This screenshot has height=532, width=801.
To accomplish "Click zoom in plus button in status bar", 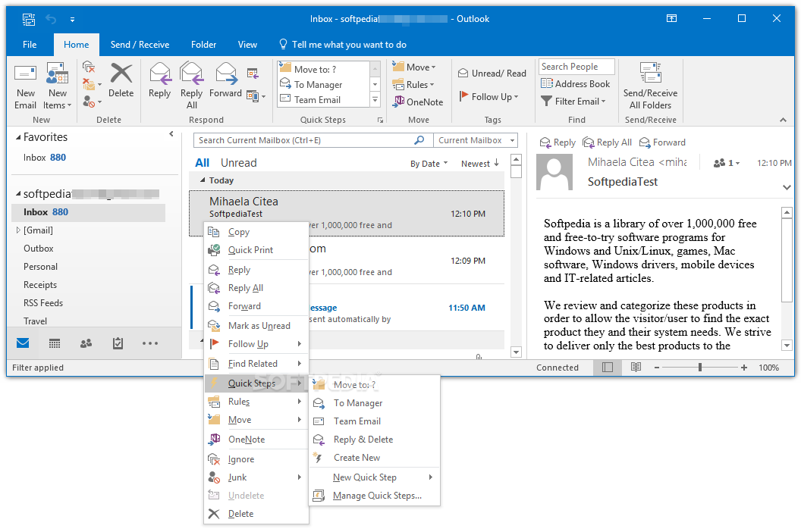I will click(744, 367).
